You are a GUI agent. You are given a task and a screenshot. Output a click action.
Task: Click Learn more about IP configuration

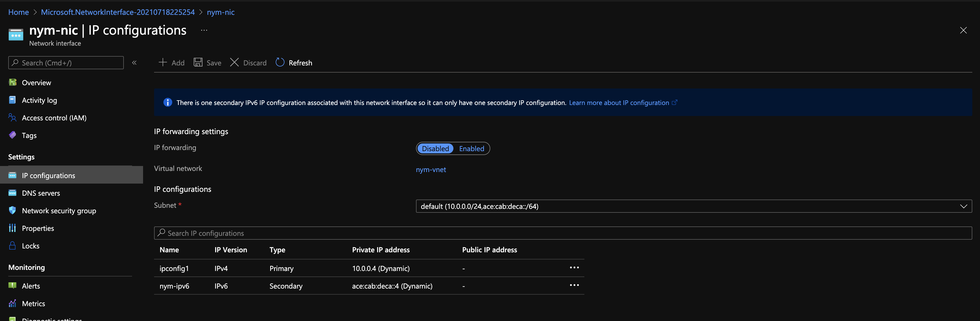coord(619,103)
